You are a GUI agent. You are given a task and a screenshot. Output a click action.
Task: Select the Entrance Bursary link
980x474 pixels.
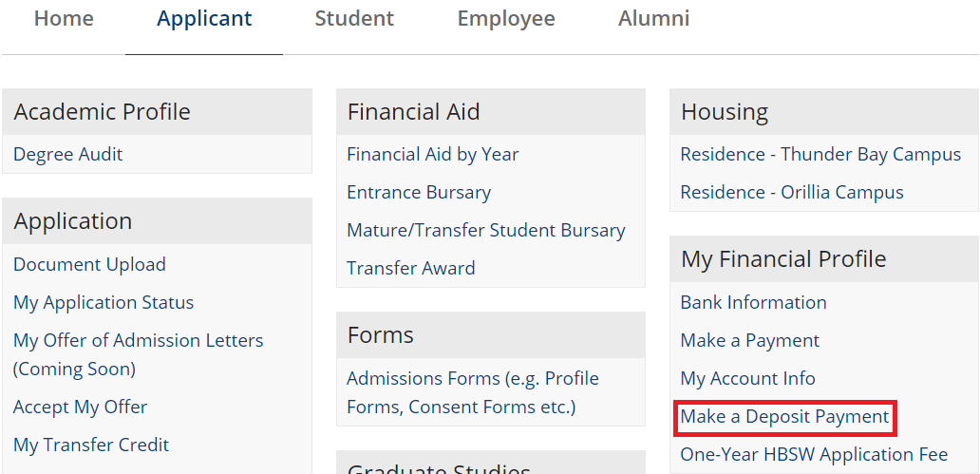coord(419,192)
